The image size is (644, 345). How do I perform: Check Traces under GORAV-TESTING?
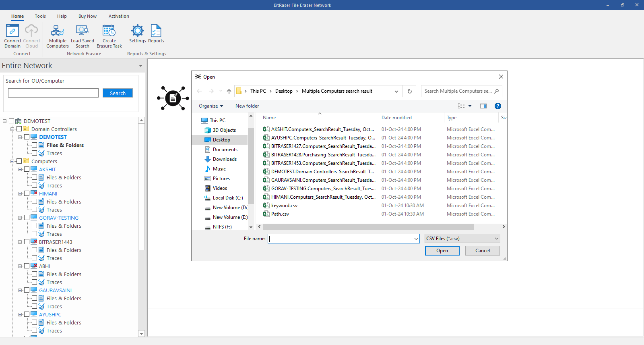(x=34, y=234)
